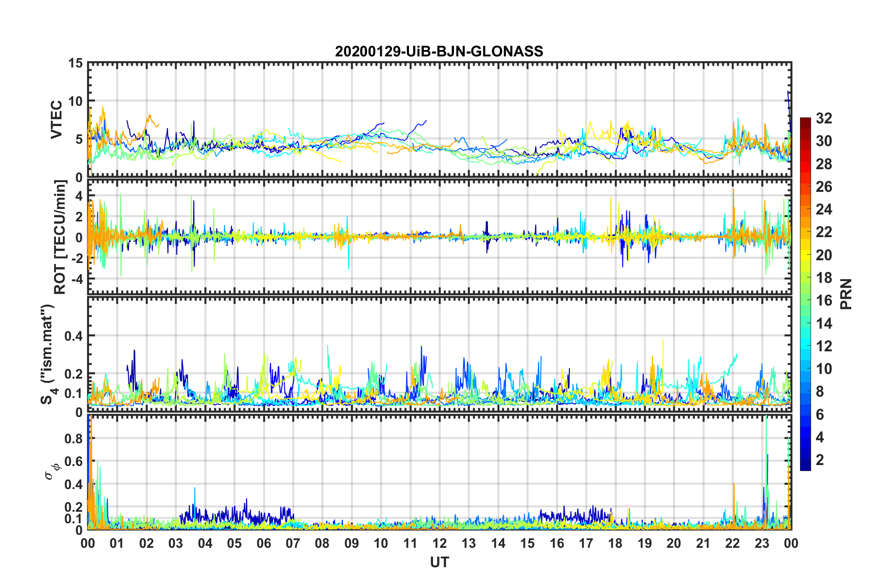Viewport: 879px width, 588px height.
Task: Click the UT hour tick label 21
Action: coord(703,543)
